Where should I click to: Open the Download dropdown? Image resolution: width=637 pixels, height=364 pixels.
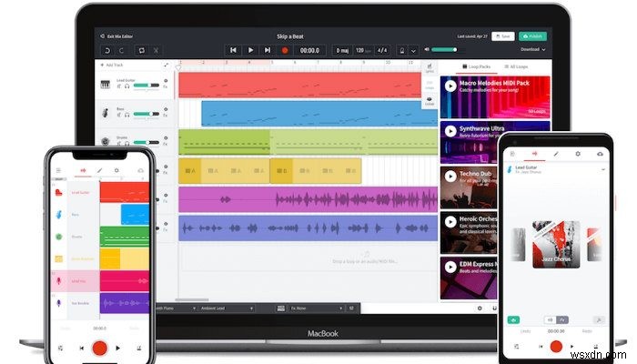[x=532, y=49]
